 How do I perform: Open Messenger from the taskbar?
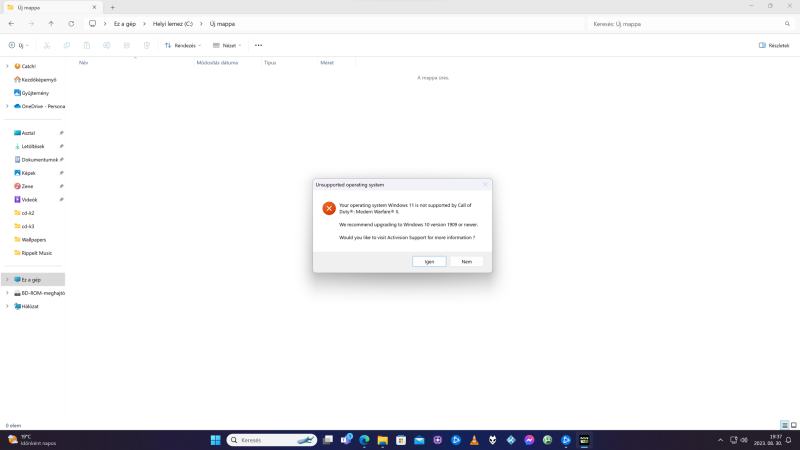(x=529, y=440)
